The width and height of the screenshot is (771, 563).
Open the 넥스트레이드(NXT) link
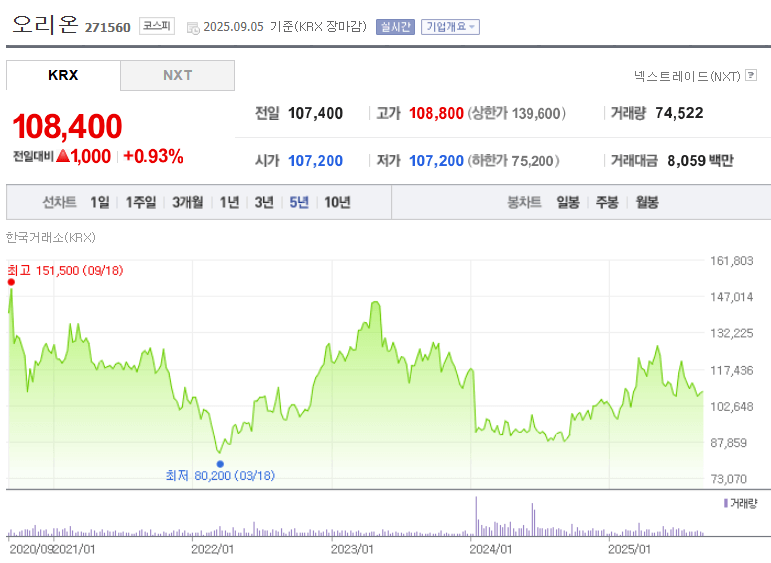tap(687, 76)
